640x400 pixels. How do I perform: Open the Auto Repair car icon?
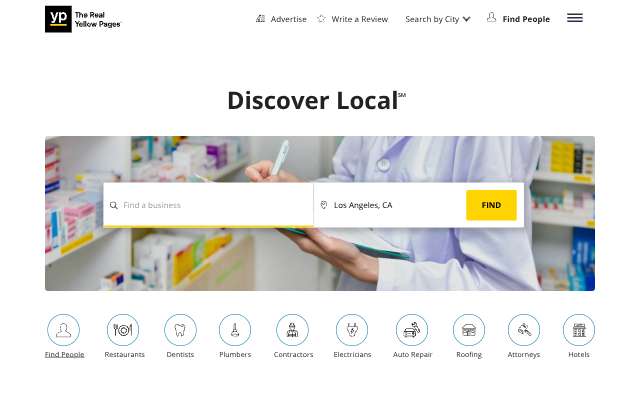pyautogui.click(x=412, y=330)
